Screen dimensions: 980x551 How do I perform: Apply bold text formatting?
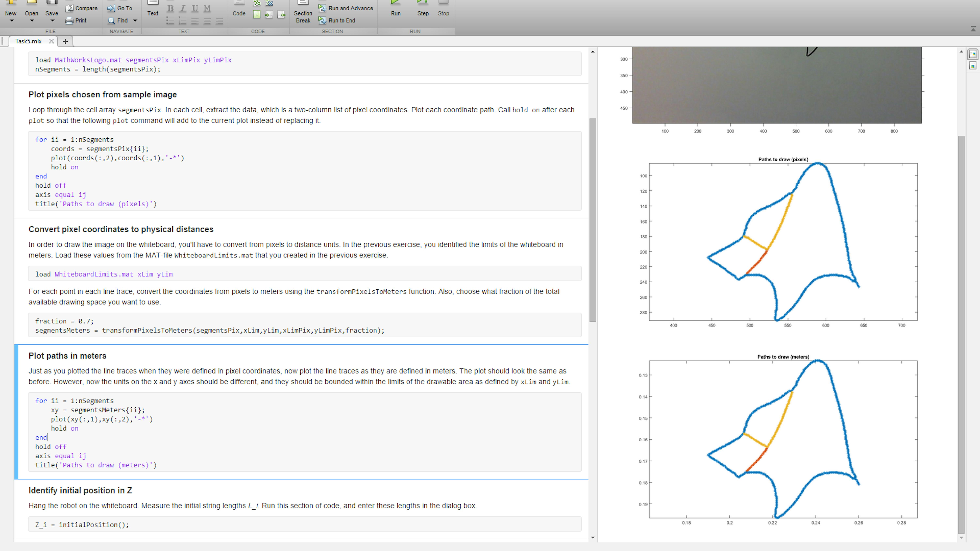(170, 8)
